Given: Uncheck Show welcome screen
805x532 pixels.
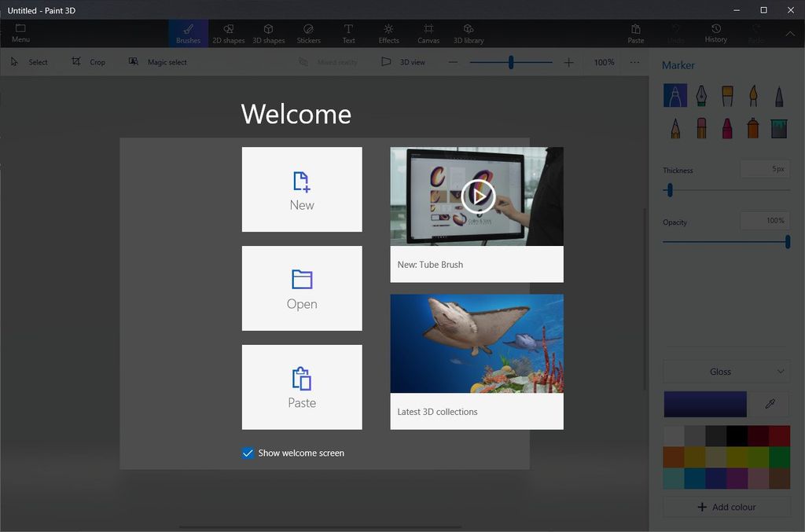Looking at the screenshot, I should 248,453.
